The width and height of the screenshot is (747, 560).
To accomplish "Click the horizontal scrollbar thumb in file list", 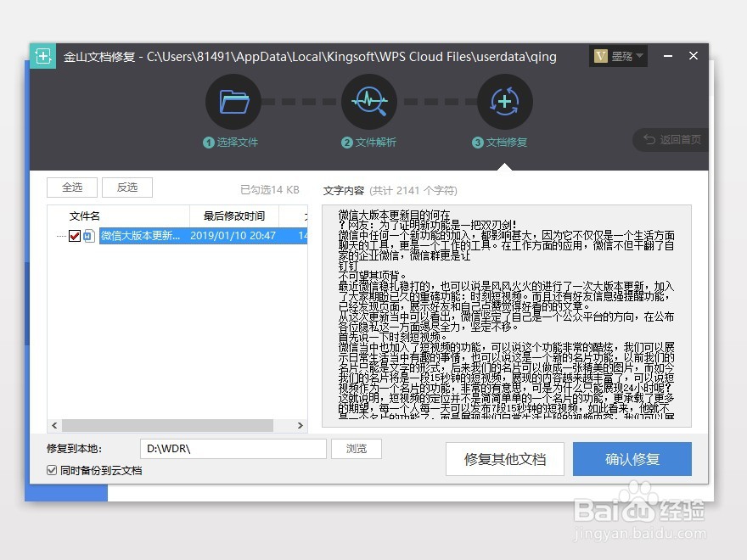I will [167, 425].
